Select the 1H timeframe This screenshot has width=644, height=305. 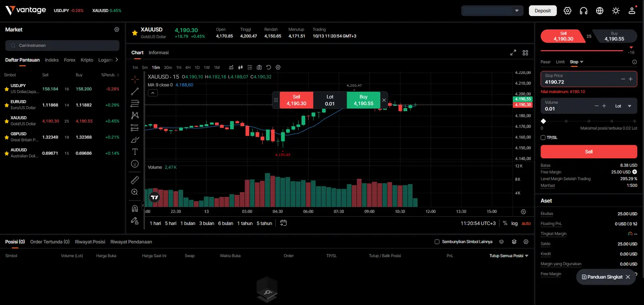click(179, 68)
